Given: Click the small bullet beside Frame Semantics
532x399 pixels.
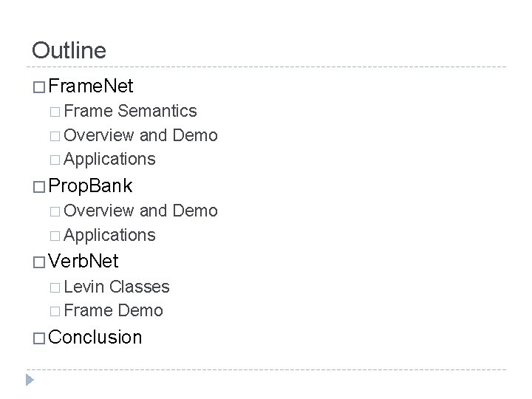Looking at the screenshot, I should click(x=55, y=112).
